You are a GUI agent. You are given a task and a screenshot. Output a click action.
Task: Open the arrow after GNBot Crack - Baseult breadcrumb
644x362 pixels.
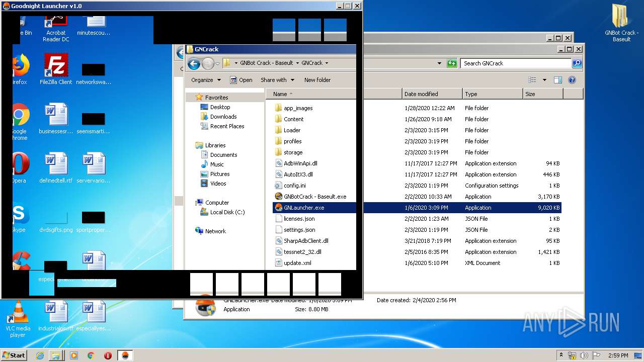pos(297,63)
